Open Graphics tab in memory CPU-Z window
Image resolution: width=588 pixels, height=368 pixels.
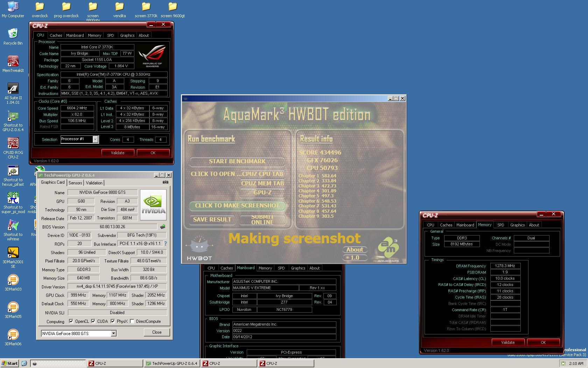(517, 225)
